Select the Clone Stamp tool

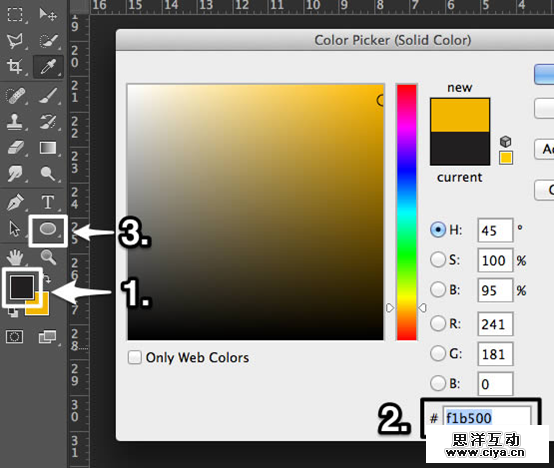coord(15,122)
